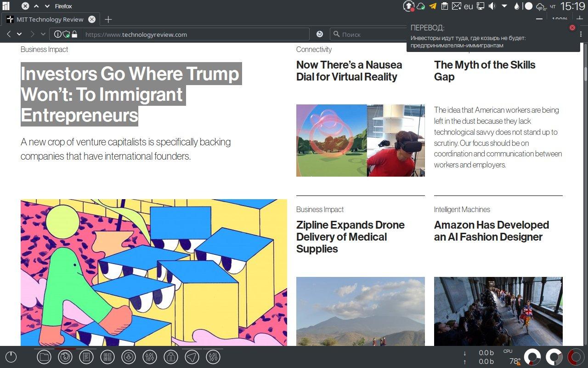Open the file manager in the dock

pos(44,357)
